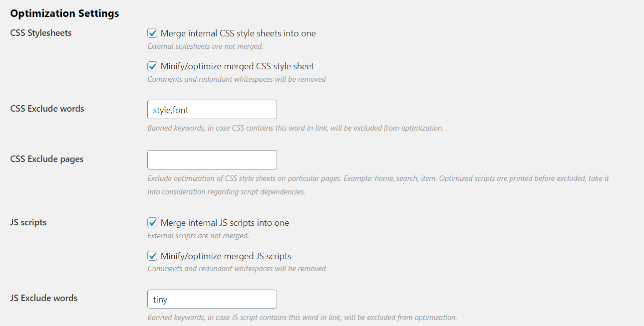This screenshot has width=644, height=326.
Task: Click the CSS "Banned keywords" description text
Action: 295,128
